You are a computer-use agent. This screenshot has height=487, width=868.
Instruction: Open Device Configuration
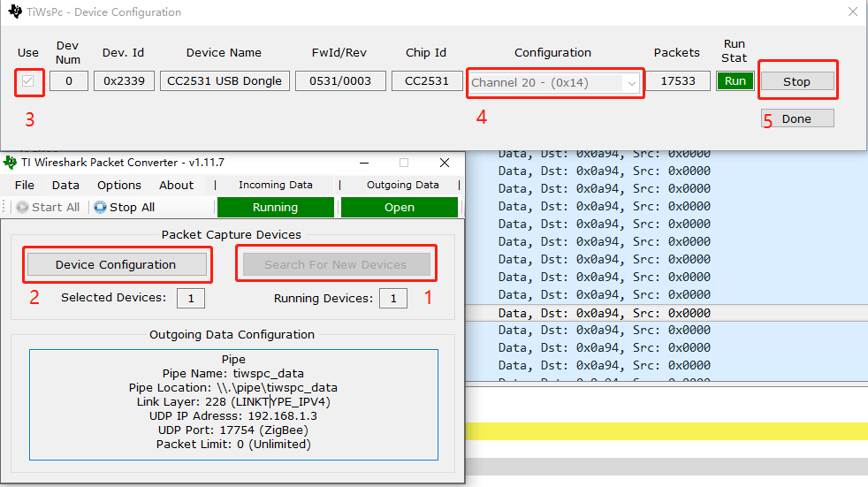point(117,264)
